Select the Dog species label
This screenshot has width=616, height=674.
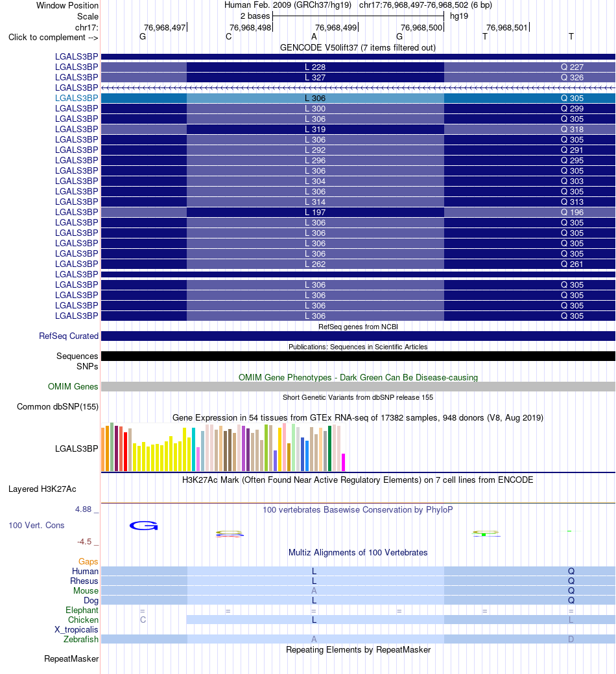click(91, 601)
